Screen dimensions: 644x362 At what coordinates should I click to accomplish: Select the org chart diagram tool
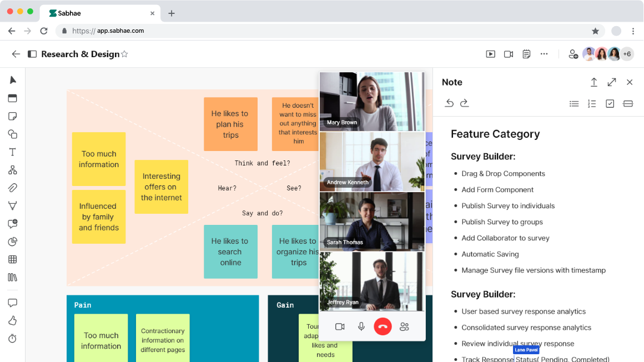tap(13, 170)
